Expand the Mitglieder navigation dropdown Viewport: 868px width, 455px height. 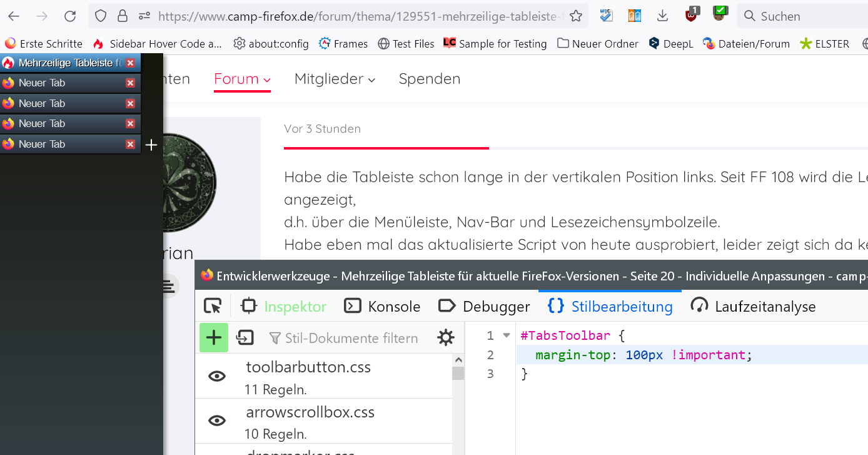[335, 79]
